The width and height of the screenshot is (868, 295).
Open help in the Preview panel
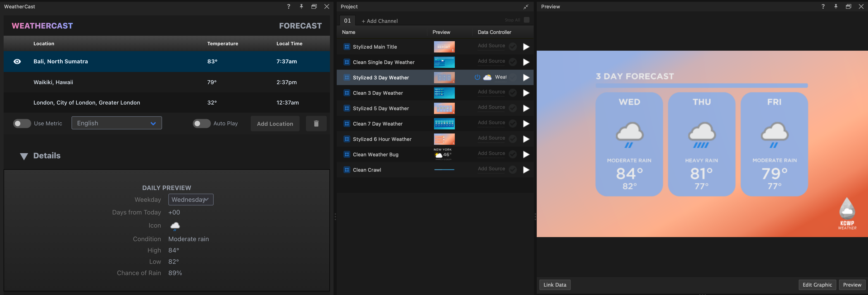click(823, 6)
